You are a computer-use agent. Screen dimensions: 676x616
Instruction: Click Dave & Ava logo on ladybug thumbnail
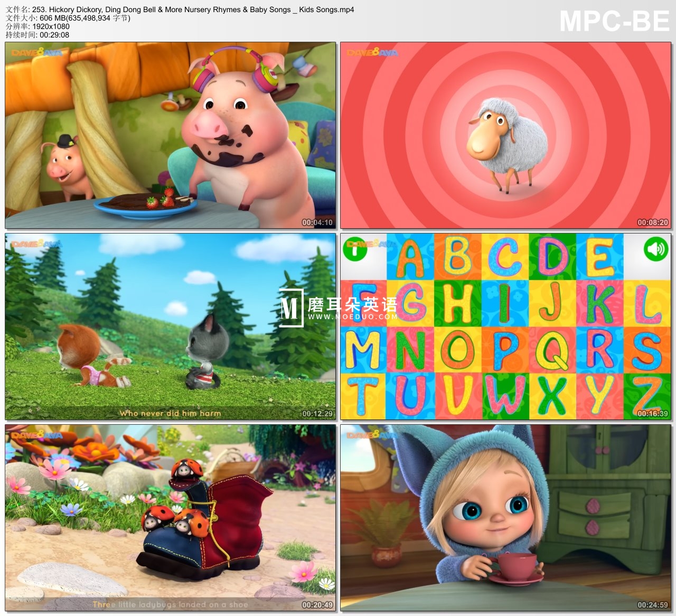(x=37, y=435)
